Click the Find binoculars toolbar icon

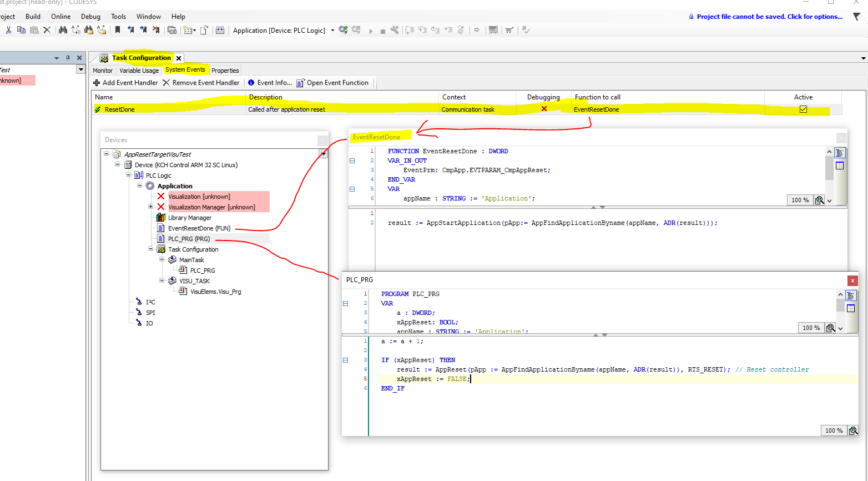click(63, 30)
